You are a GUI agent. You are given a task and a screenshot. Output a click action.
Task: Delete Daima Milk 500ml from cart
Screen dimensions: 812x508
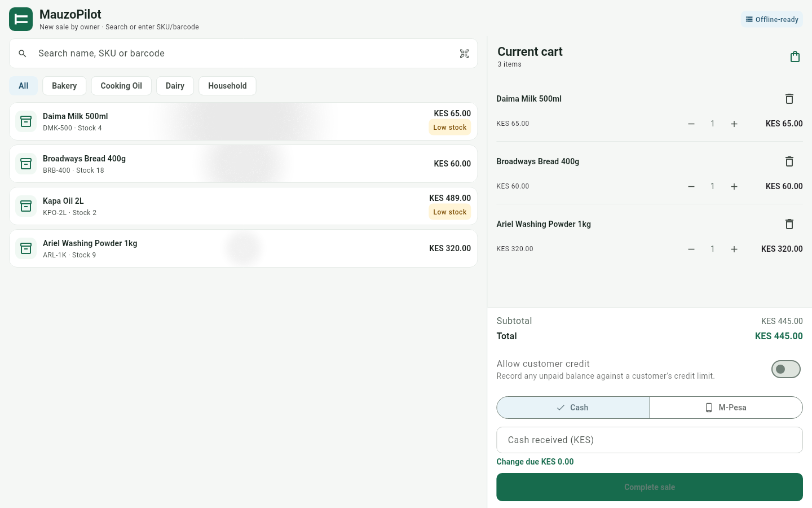tap(789, 99)
